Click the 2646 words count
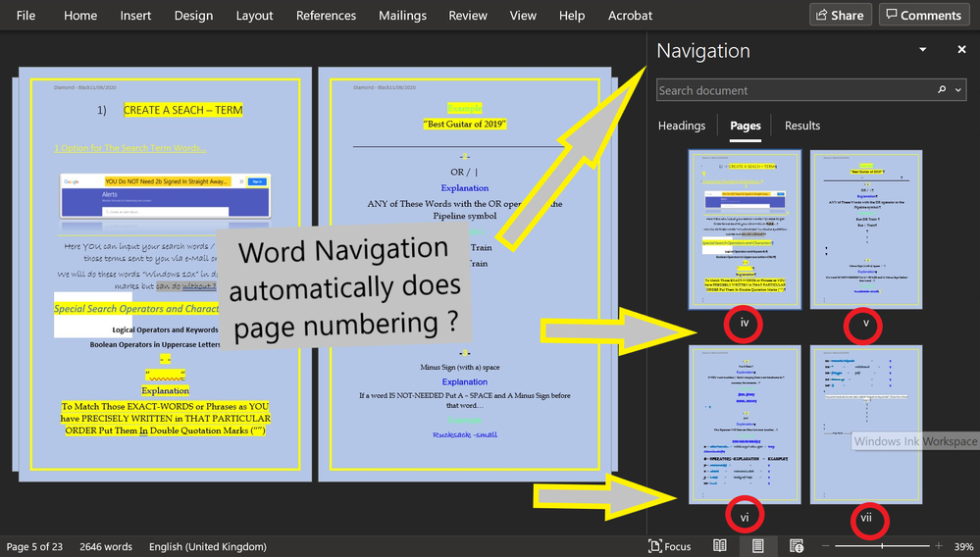980x557 pixels. point(106,546)
